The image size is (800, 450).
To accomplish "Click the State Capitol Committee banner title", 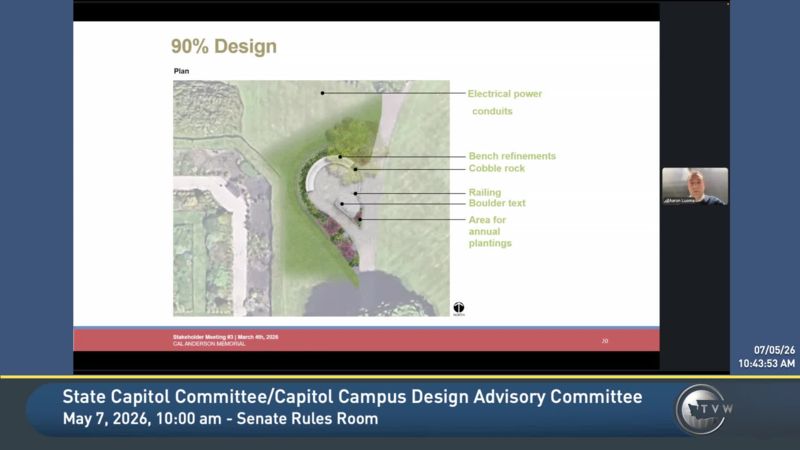I will (352, 397).
